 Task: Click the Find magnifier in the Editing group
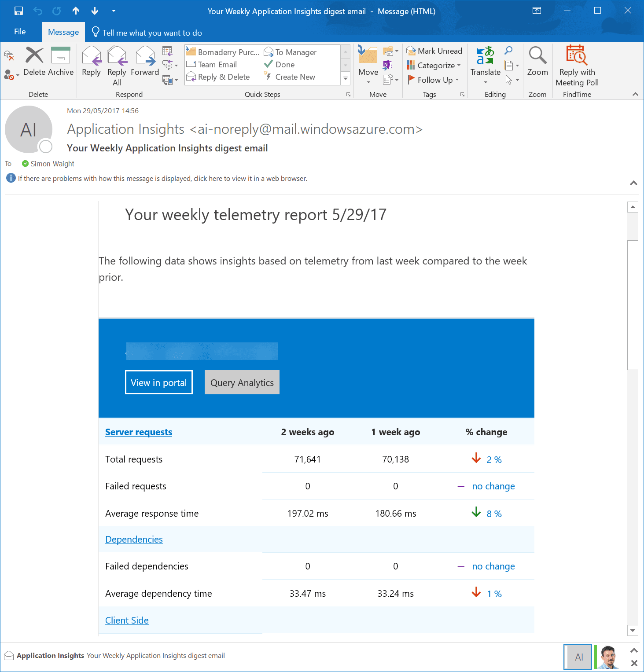click(x=508, y=50)
